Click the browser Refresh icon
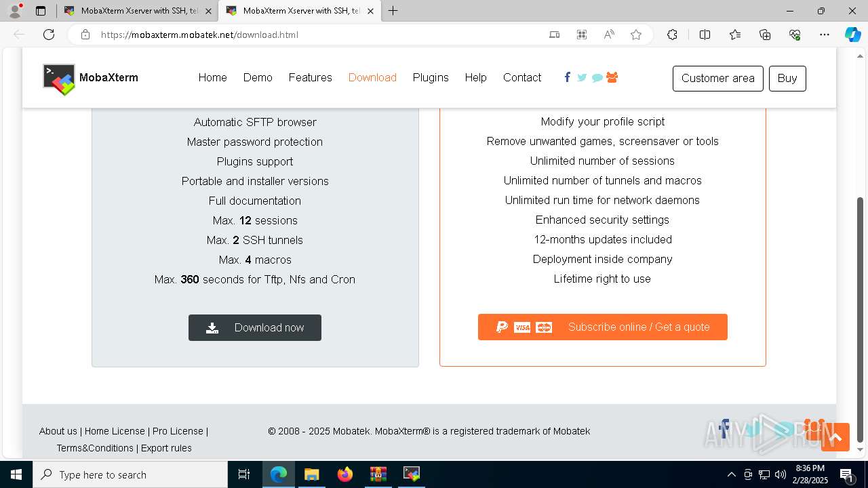 click(x=49, y=35)
